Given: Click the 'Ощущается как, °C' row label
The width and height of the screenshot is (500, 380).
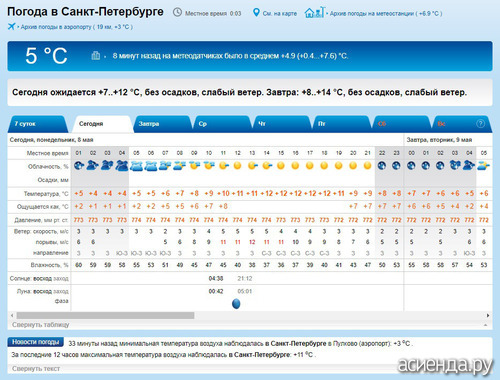Looking at the screenshot, I should click(43, 207).
